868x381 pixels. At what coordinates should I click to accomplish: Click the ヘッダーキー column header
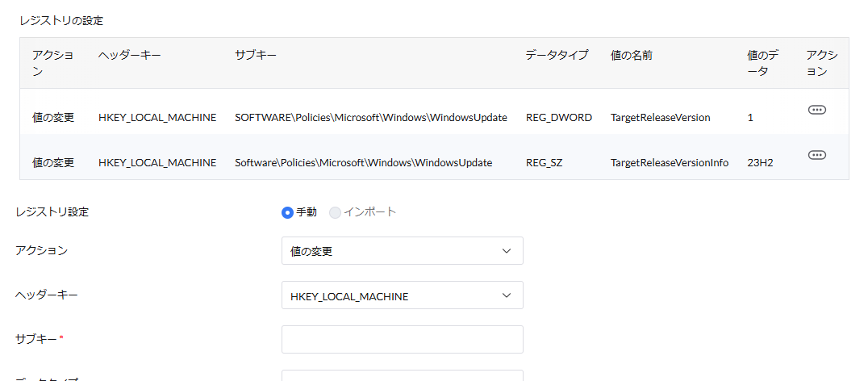tap(130, 56)
